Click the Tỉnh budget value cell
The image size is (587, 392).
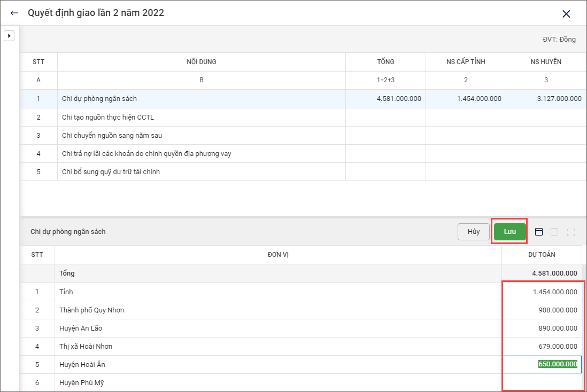click(542, 292)
